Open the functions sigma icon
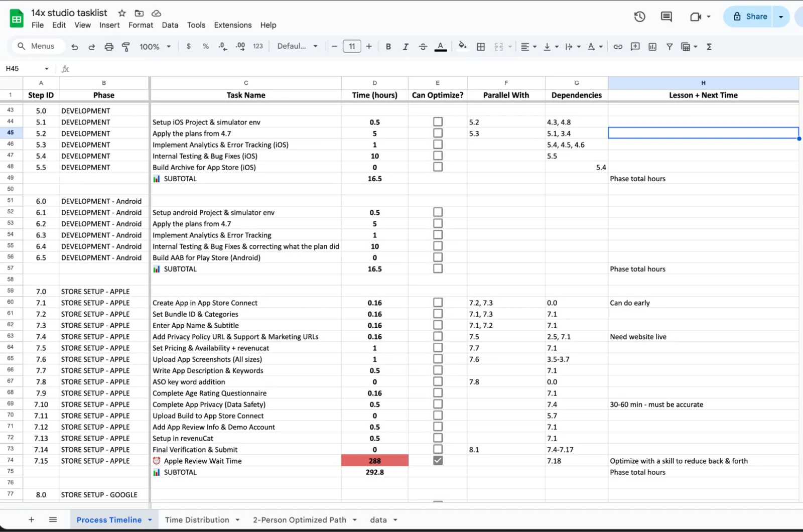The width and height of the screenshot is (803, 532). (x=709, y=47)
